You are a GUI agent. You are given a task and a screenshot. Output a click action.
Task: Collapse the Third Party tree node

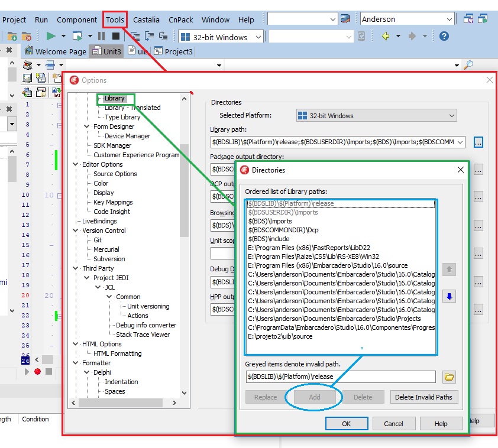[x=75, y=268]
